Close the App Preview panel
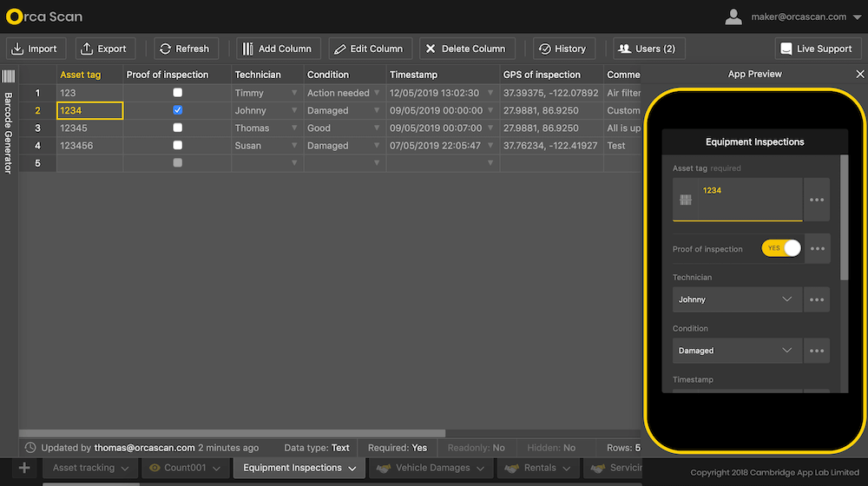868x486 pixels. 860,75
